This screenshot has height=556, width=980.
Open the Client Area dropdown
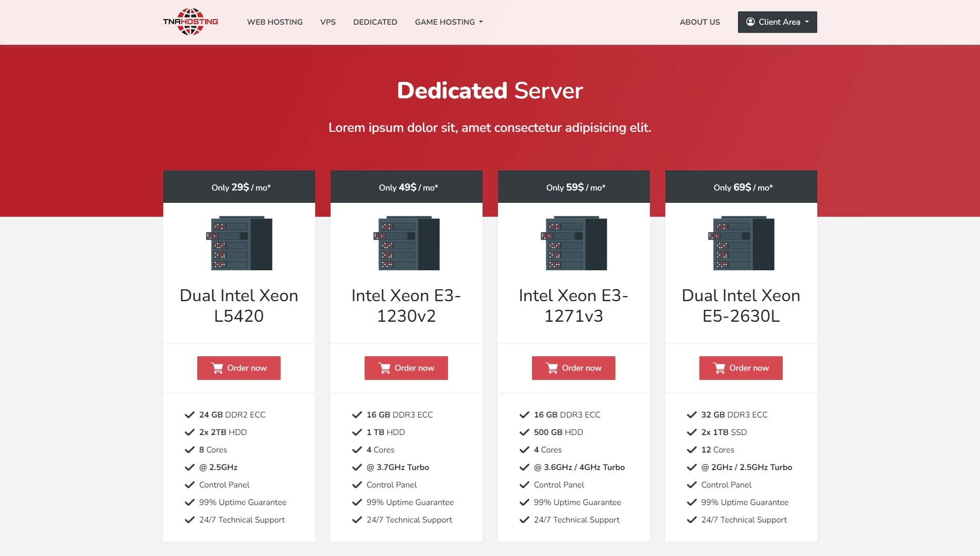point(777,22)
